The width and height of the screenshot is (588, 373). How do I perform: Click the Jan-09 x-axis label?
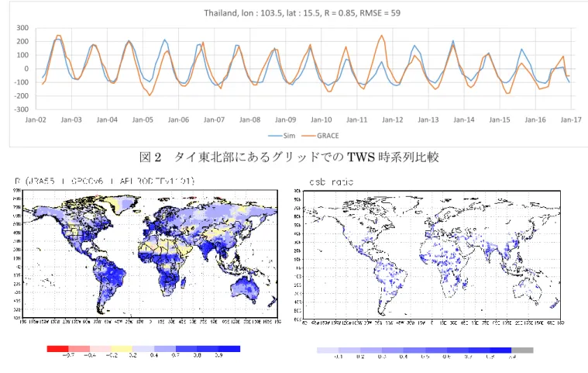(x=285, y=119)
